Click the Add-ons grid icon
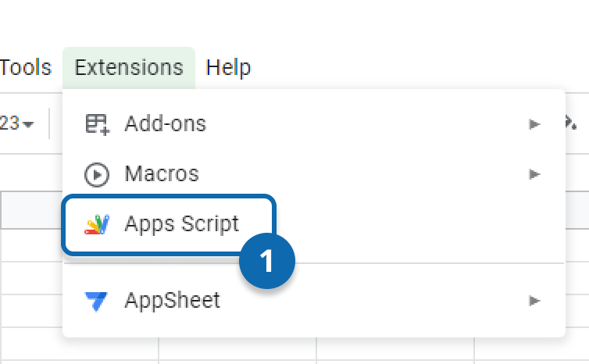Viewport: 589px width, 364px height. pyautogui.click(x=97, y=124)
